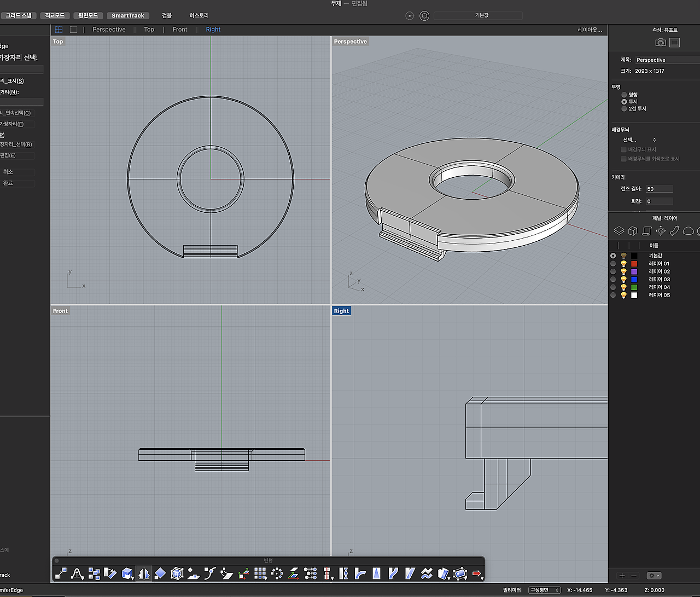700x597 pixels.
Task: Click the camera icon in viewport properties
Action: point(661,42)
